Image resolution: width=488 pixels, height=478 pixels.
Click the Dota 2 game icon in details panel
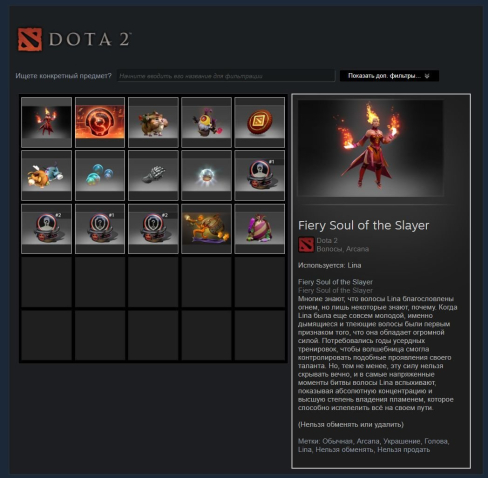pyautogui.click(x=306, y=245)
